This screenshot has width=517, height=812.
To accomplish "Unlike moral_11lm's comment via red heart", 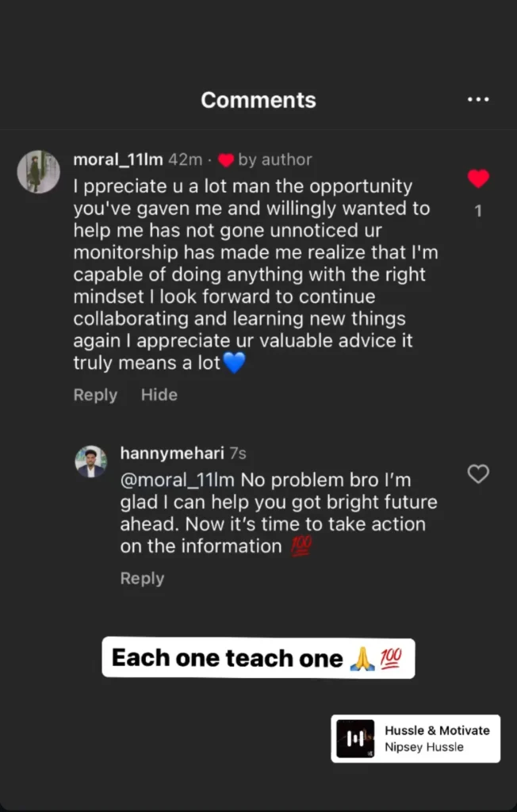I will coord(478,178).
